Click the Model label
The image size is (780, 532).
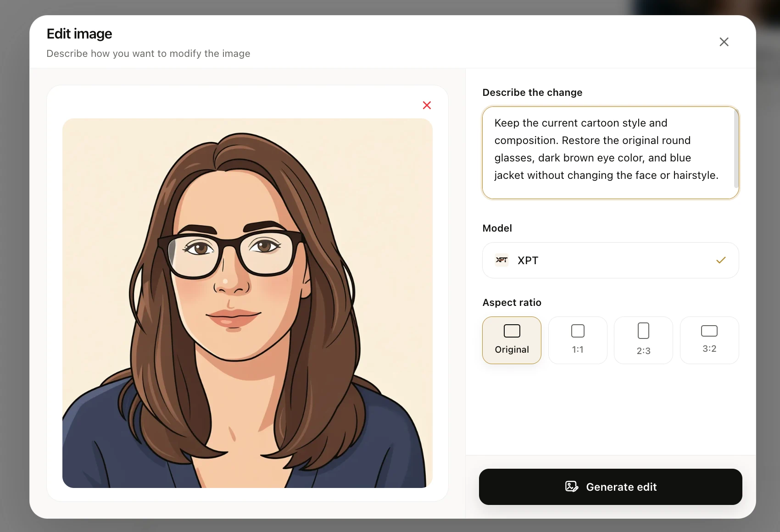coord(497,228)
